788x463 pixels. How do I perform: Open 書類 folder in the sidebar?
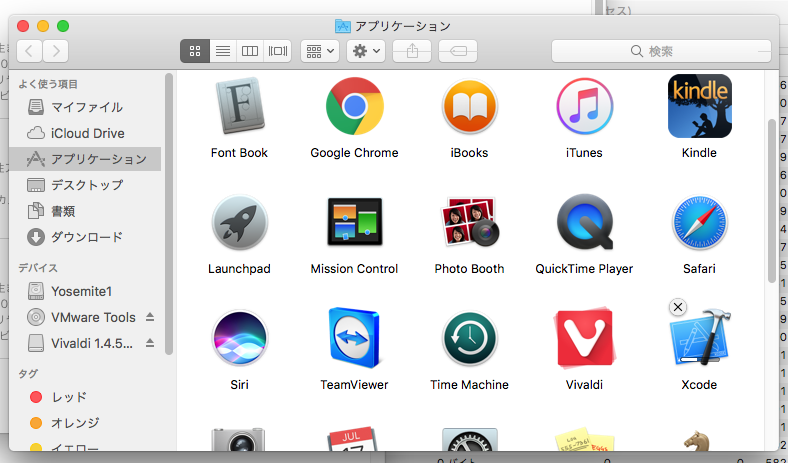pos(85,211)
